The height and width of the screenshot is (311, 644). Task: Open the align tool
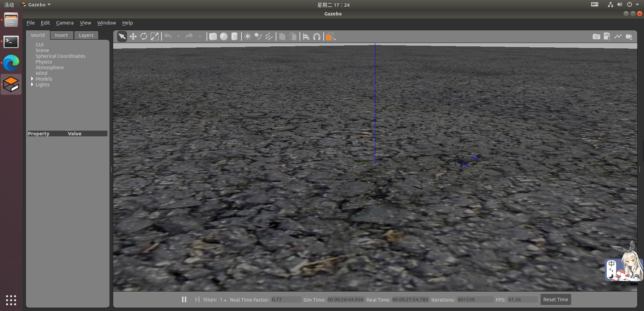point(306,37)
